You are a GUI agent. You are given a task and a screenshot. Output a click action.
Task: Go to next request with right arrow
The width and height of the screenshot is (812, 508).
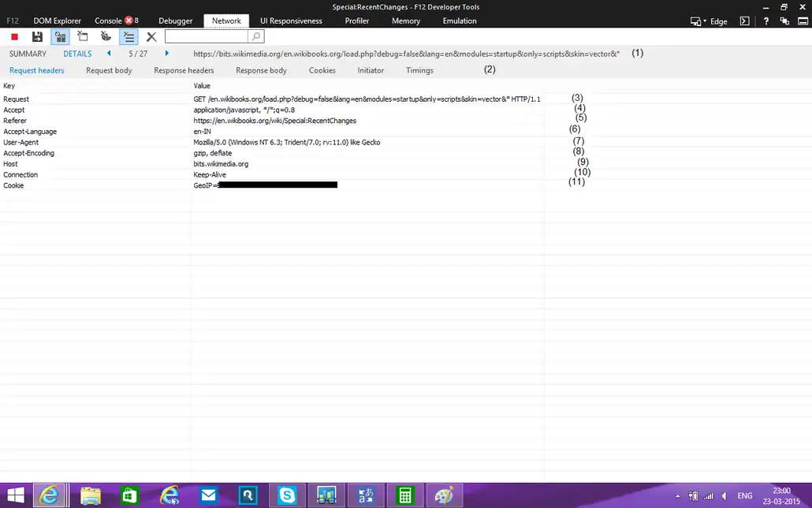coord(167,54)
